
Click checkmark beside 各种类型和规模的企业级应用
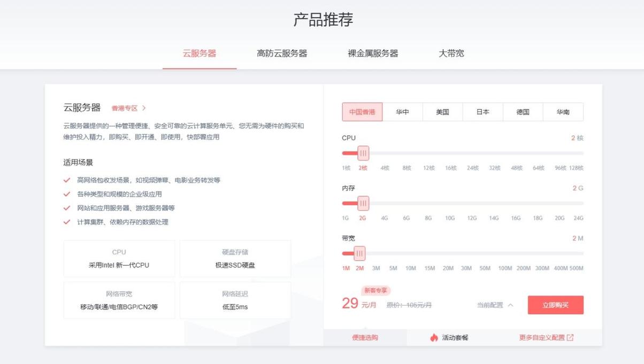[67, 194]
